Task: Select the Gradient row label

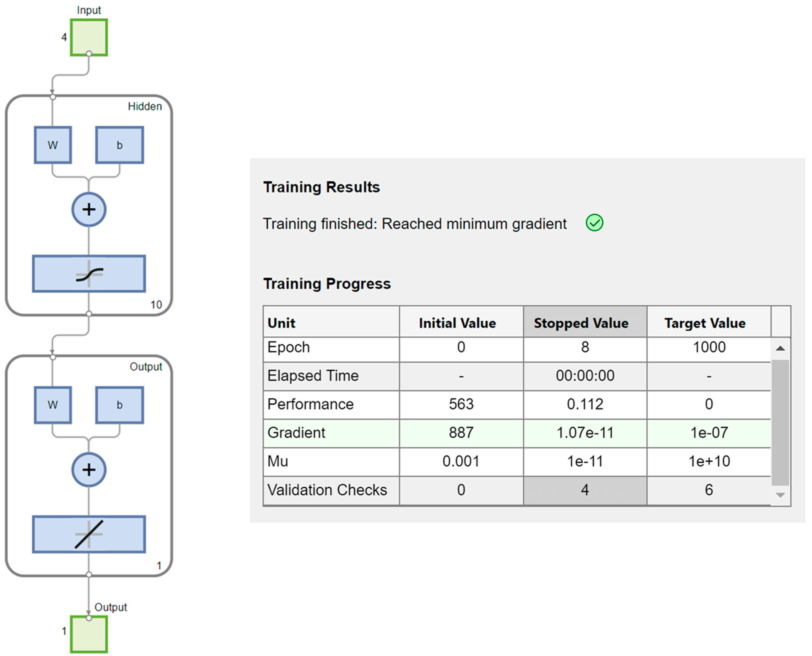Action: coord(296,433)
